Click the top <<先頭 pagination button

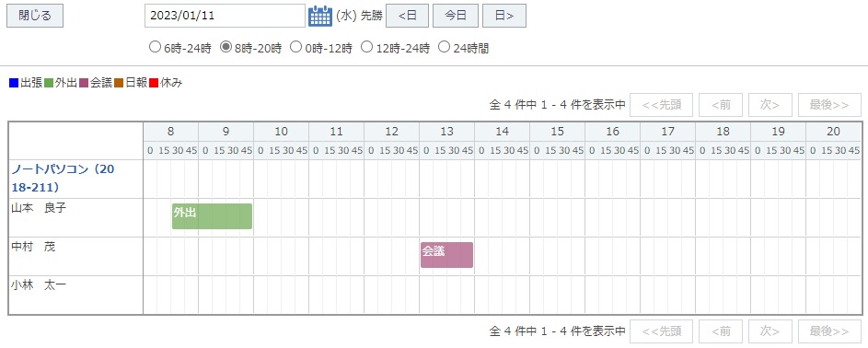point(662,105)
